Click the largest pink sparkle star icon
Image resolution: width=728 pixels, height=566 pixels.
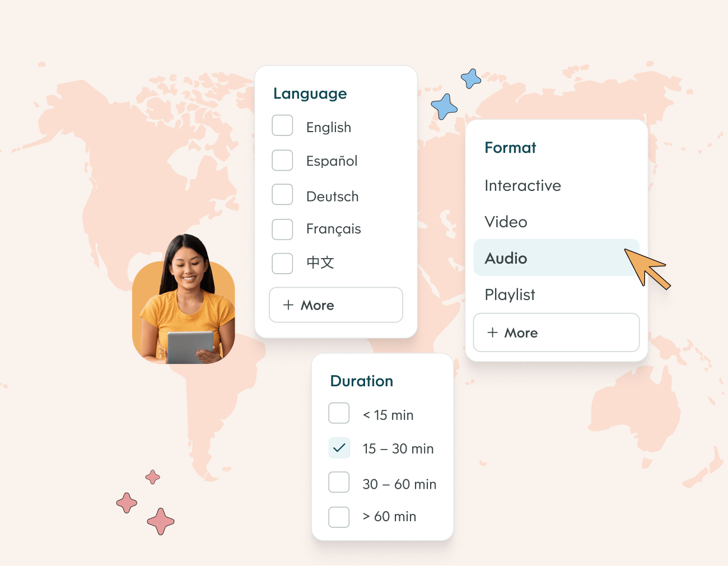point(161,521)
